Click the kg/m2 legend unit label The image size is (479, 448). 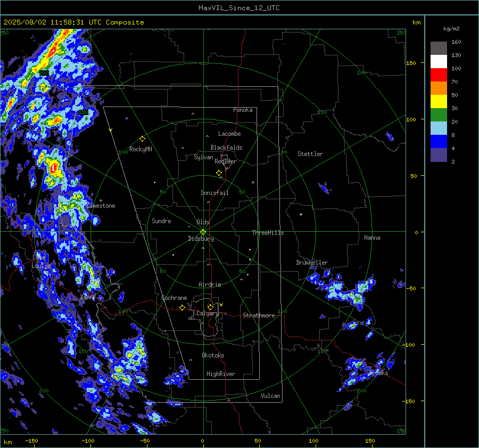tap(451, 29)
